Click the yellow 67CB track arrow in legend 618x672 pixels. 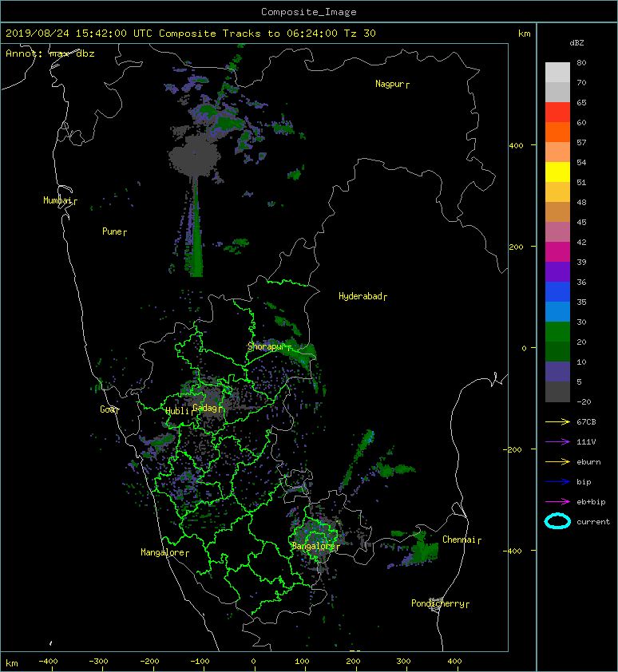click(557, 421)
